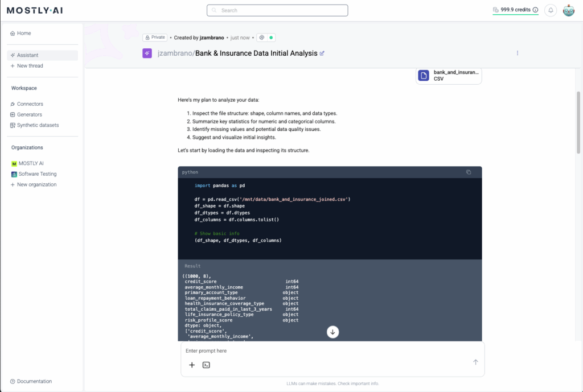Image resolution: width=583 pixels, height=392 pixels.
Task: Click the MOSTLY AI logo
Action: pyautogui.click(x=35, y=10)
